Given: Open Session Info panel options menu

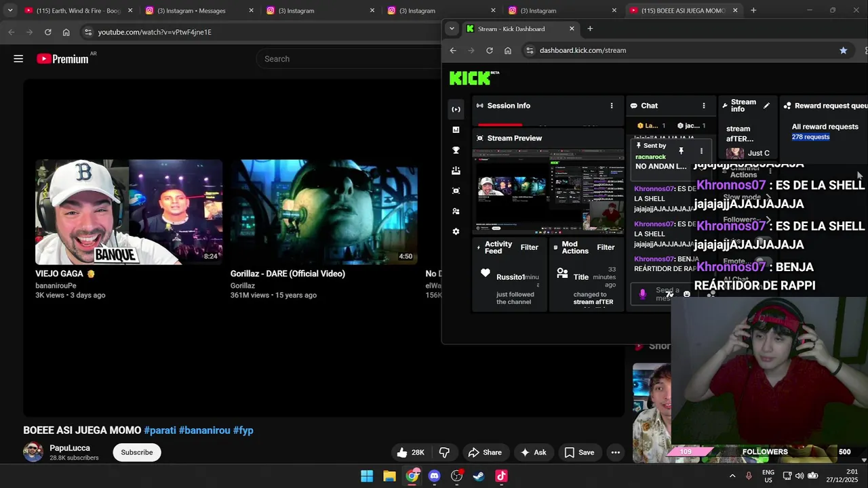Looking at the screenshot, I should [612, 106].
